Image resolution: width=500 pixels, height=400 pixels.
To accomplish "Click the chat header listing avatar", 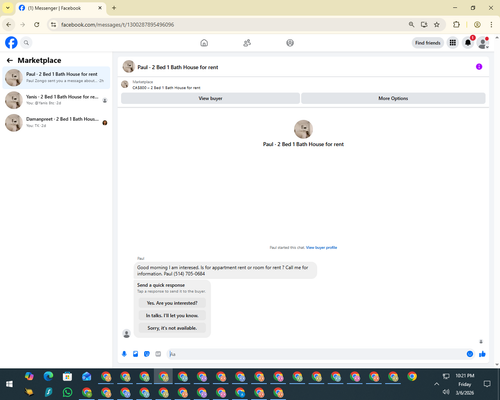I will (129, 67).
